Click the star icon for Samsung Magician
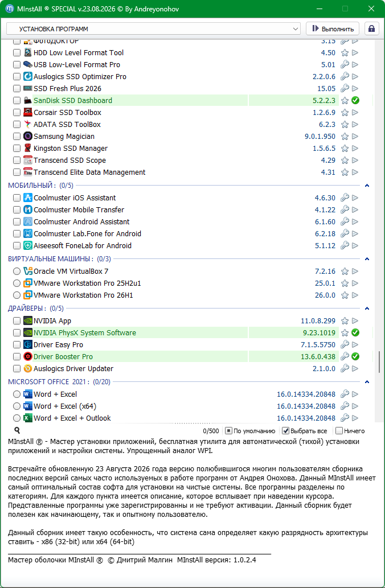The height and width of the screenshot is (588, 385). point(345,137)
